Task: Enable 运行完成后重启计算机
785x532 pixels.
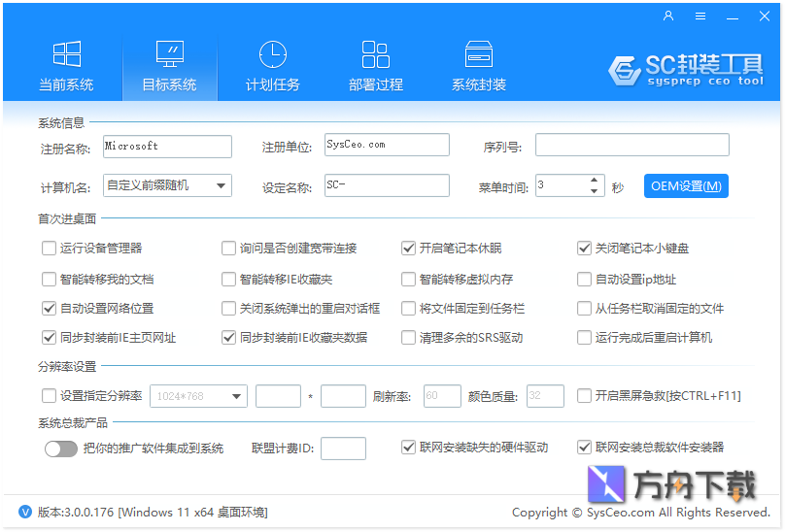Action: coord(584,338)
